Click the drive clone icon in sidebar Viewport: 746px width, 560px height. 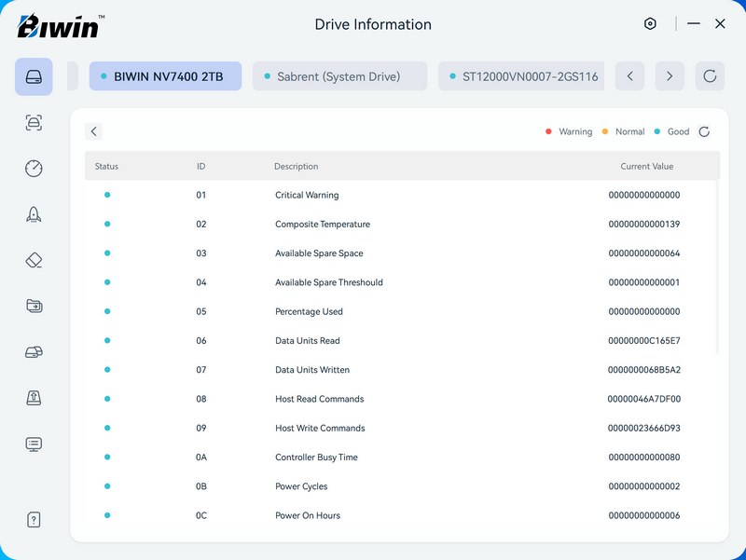(x=34, y=352)
